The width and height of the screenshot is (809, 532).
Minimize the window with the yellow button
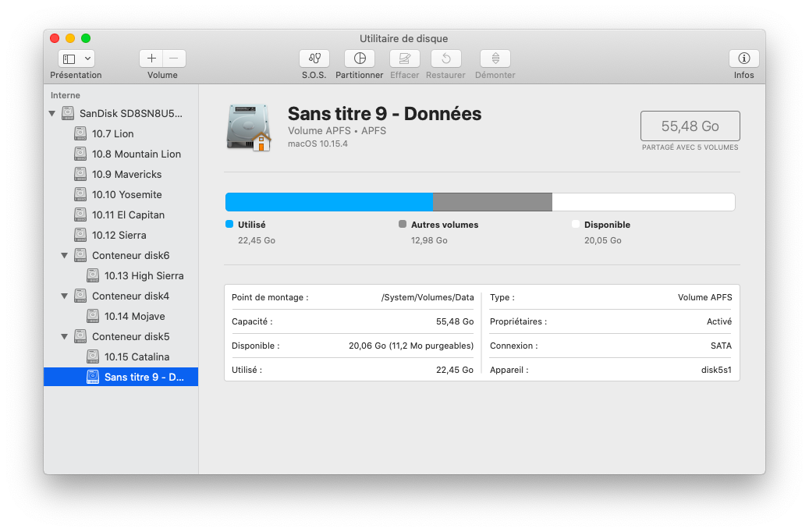pos(70,38)
